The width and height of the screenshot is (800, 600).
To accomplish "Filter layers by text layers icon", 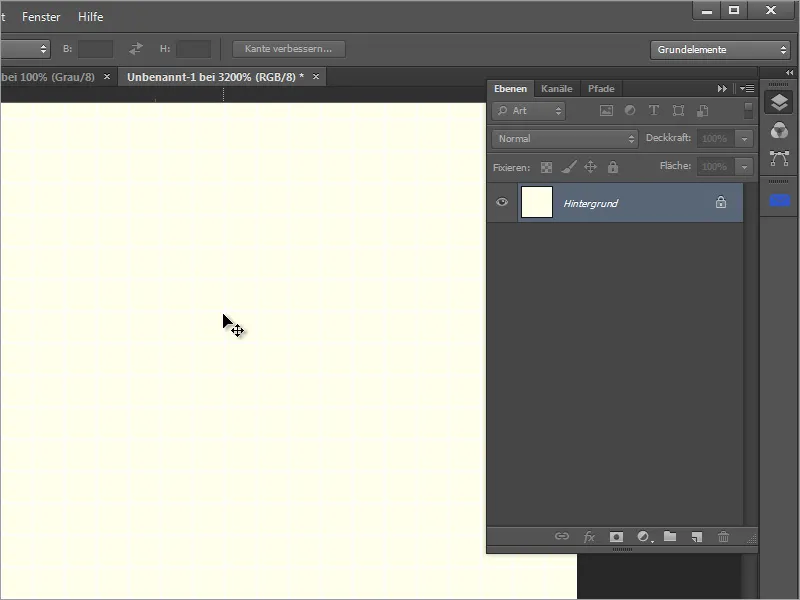I will point(654,111).
